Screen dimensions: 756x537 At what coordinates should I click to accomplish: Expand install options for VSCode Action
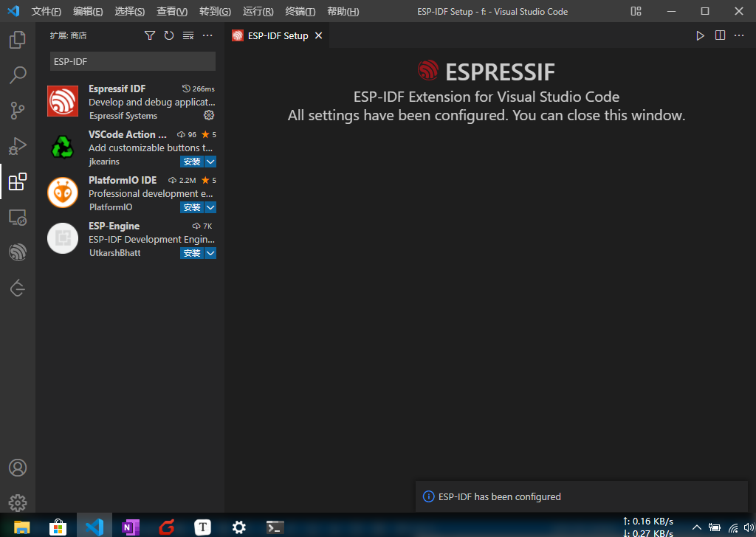(x=210, y=162)
